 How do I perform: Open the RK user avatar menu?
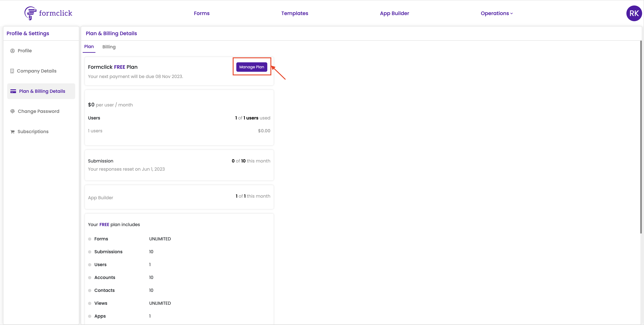pos(634,13)
